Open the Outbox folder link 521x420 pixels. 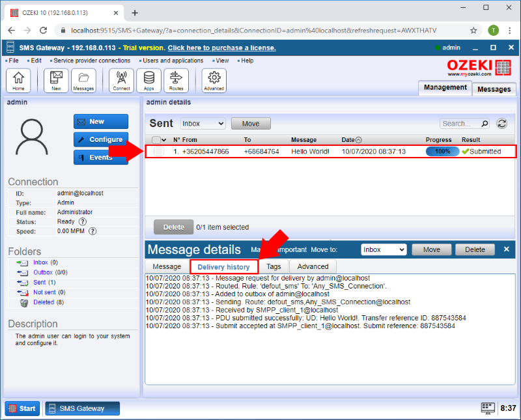click(43, 272)
